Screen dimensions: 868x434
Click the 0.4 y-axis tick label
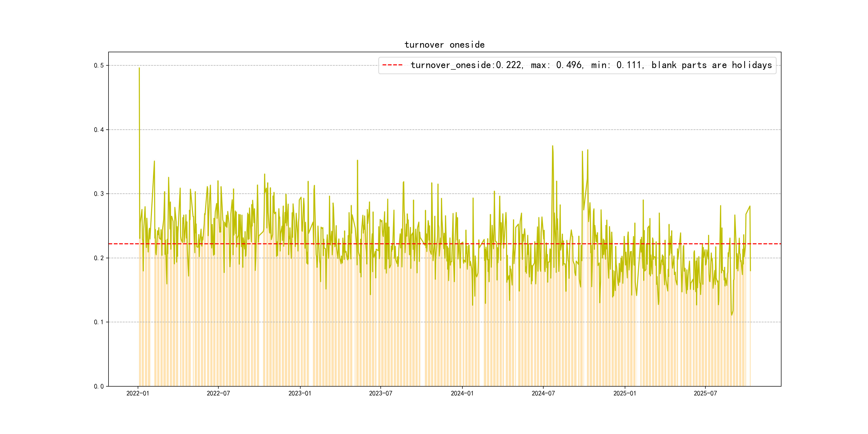point(99,130)
